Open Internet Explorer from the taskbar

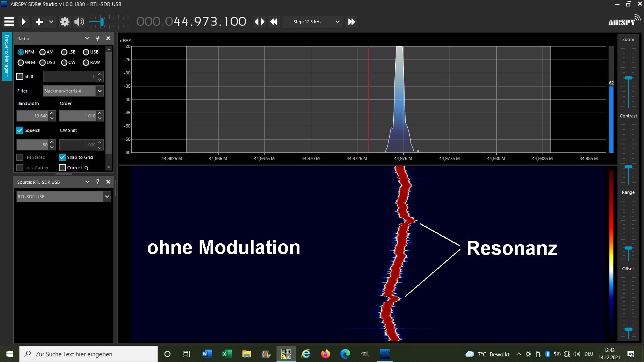(x=306, y=354)
